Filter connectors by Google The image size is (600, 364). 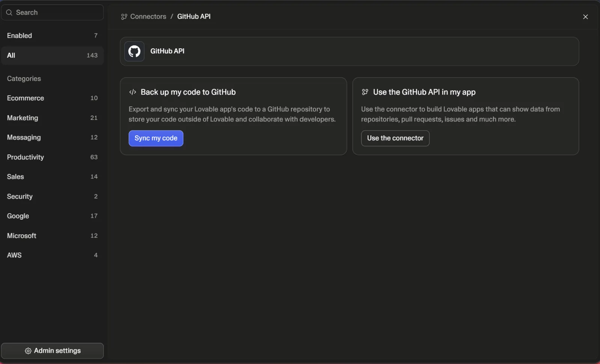pyautogui.click(x=52, y=216)
